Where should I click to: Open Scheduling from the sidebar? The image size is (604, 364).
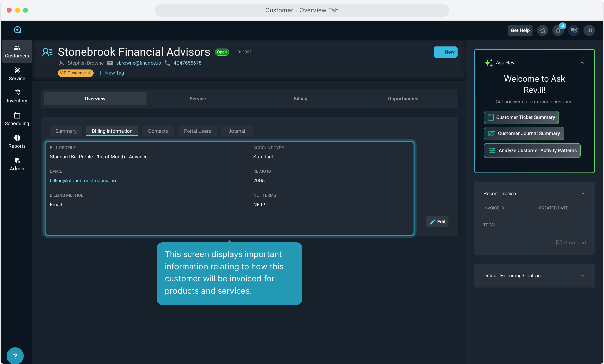(17, 119)
